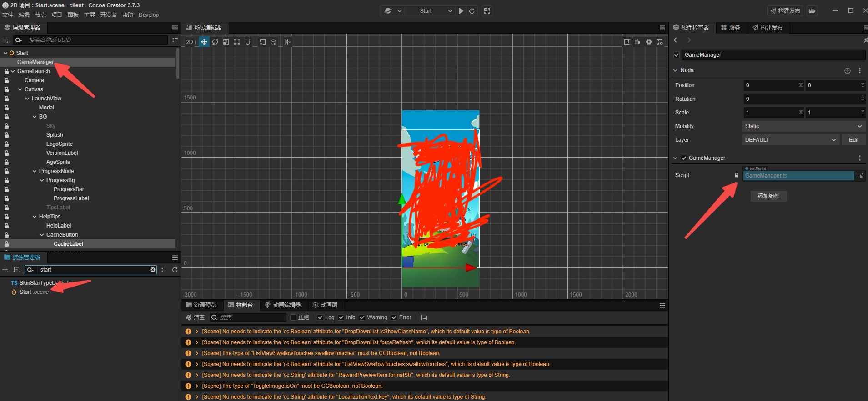Screen dimensions: 868x401
Task: Click the play preview button
Action: pos(461,11)
